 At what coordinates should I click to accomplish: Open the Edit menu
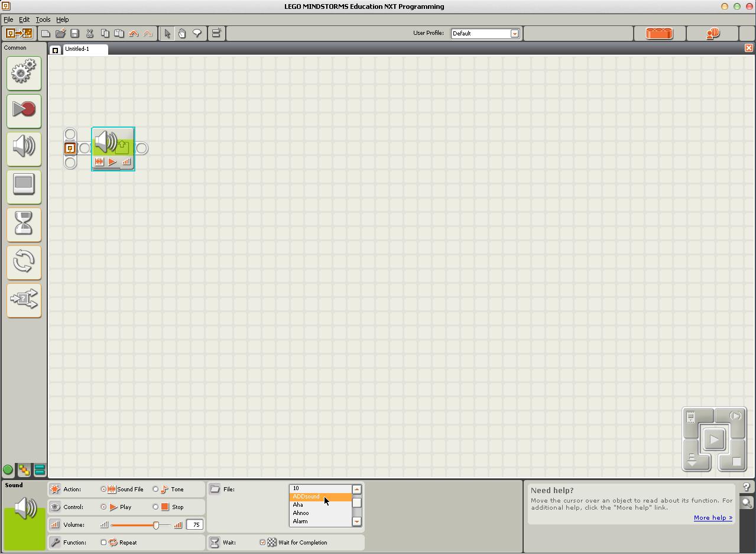[x=24, y=20]
